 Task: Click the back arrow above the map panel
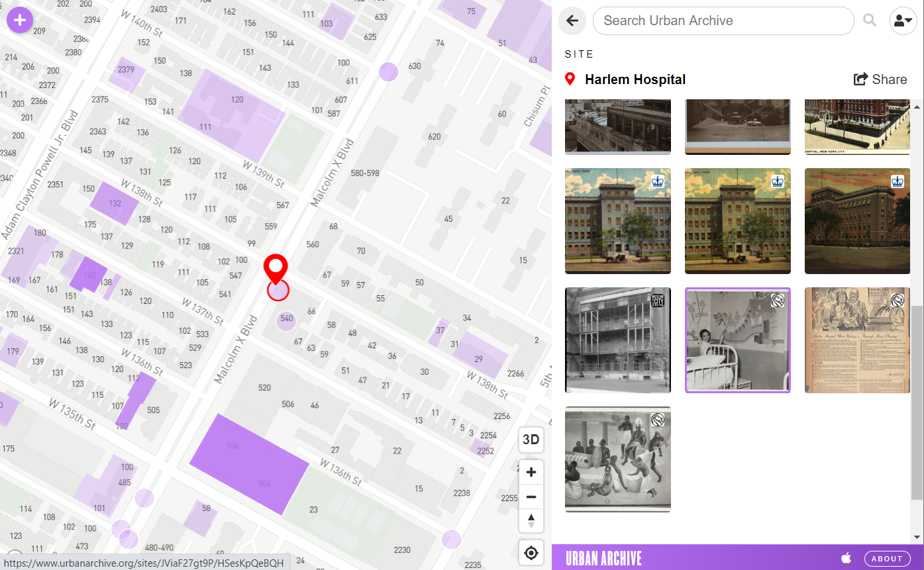point(572,21)
